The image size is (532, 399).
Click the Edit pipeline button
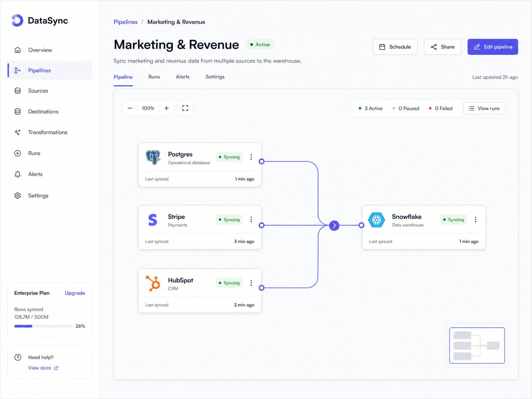click(492, 47)
